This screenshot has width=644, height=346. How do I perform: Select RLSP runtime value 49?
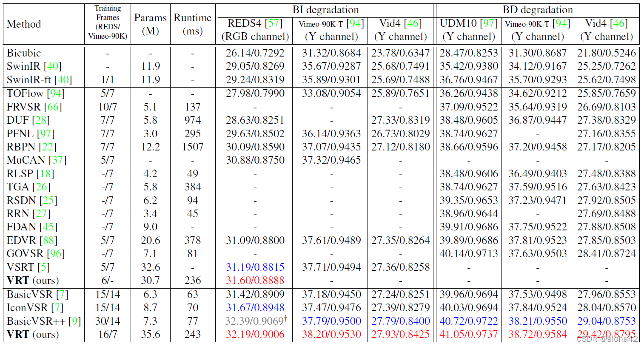point(193,174)
